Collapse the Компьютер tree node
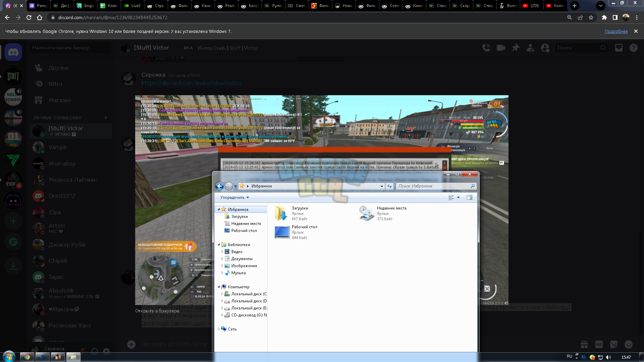 (x=219, y=287)
